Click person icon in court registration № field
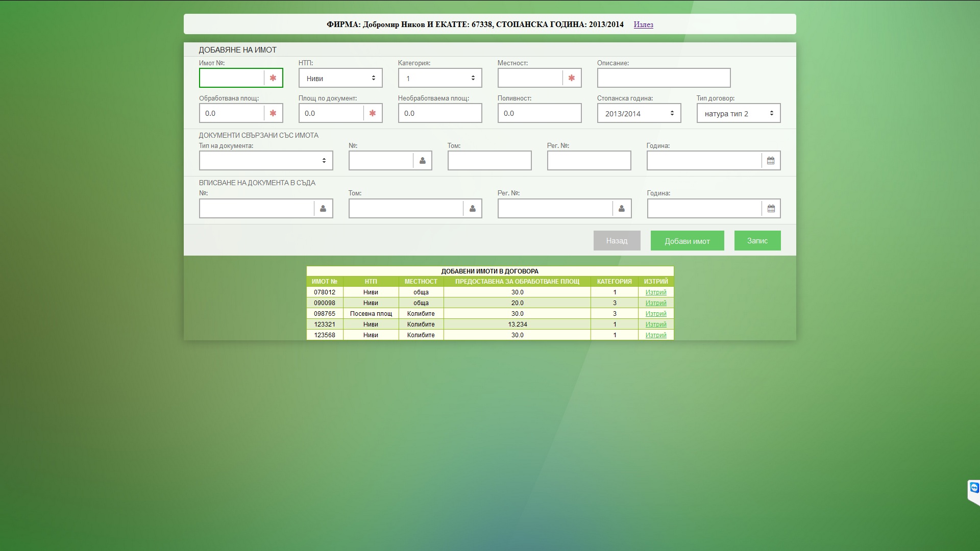Screen dimensions: 980x551 click(323, 209)
